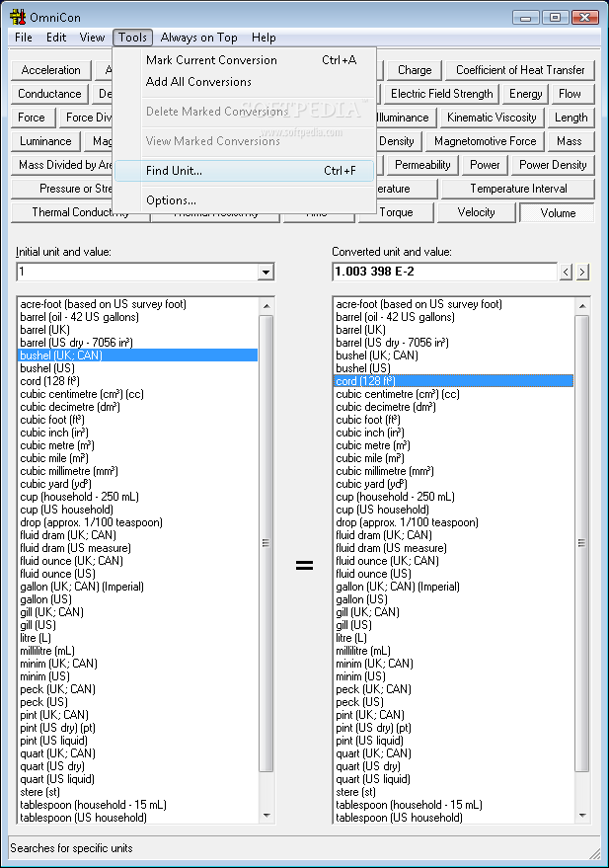Select the Power category button
This screenshot has height=868, width=609.
pyautogui.click(x=485, y=165)
